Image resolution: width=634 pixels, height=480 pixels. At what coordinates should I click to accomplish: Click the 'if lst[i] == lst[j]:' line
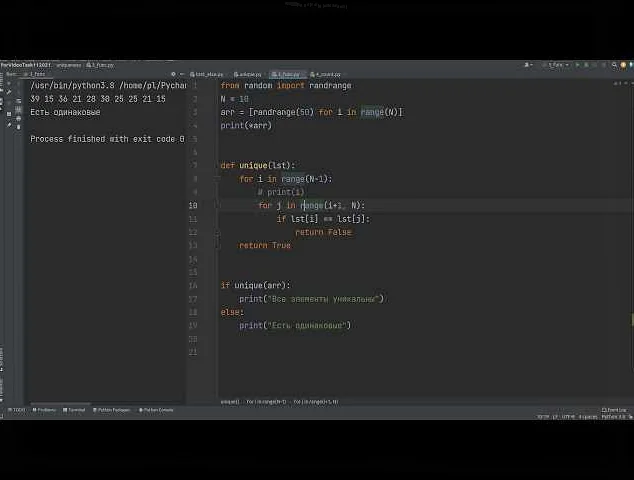323,219
